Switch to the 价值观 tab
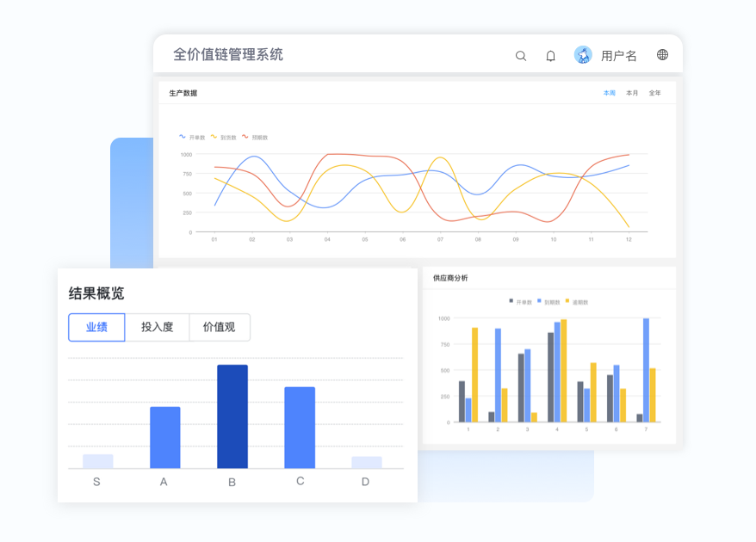Viewport: 756px width, 542px height. tap(220, 327)
